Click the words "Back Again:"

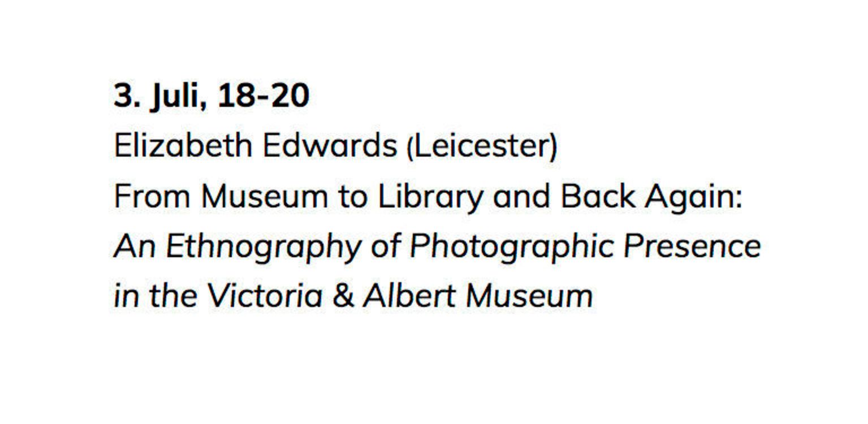click(x=651, y=196)
